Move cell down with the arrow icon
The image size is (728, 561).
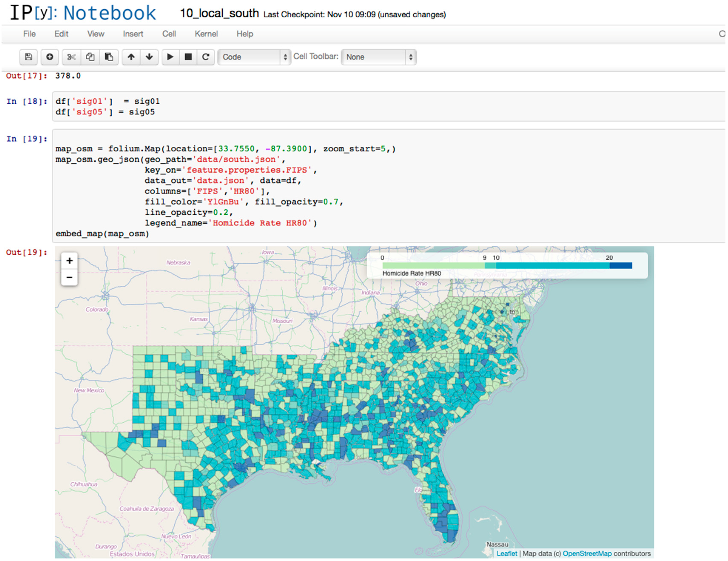click(x=149, y=57)
